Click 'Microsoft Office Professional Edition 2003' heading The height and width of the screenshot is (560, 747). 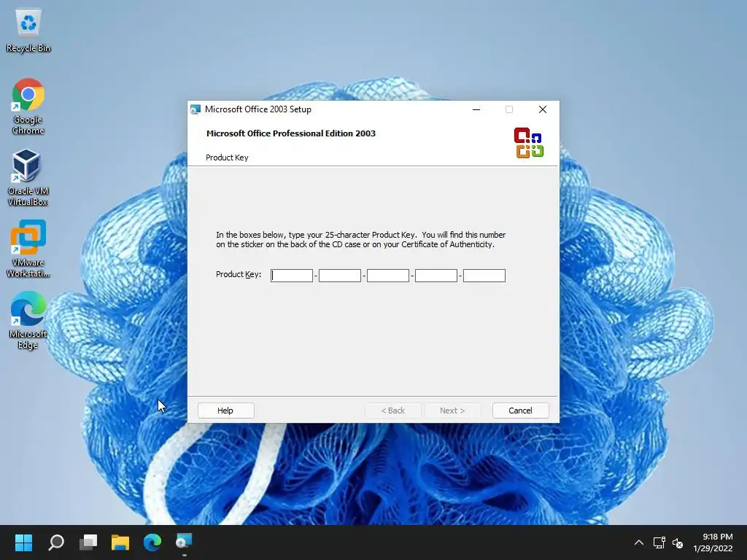point(291,133)
